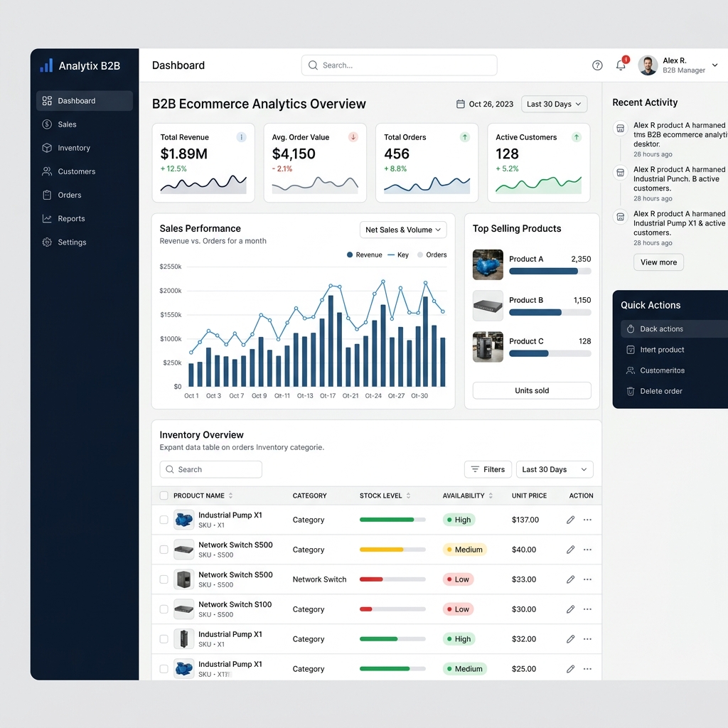Click Product B progress bar
This screenshot has width=728, height=728.
pos(550,313)
